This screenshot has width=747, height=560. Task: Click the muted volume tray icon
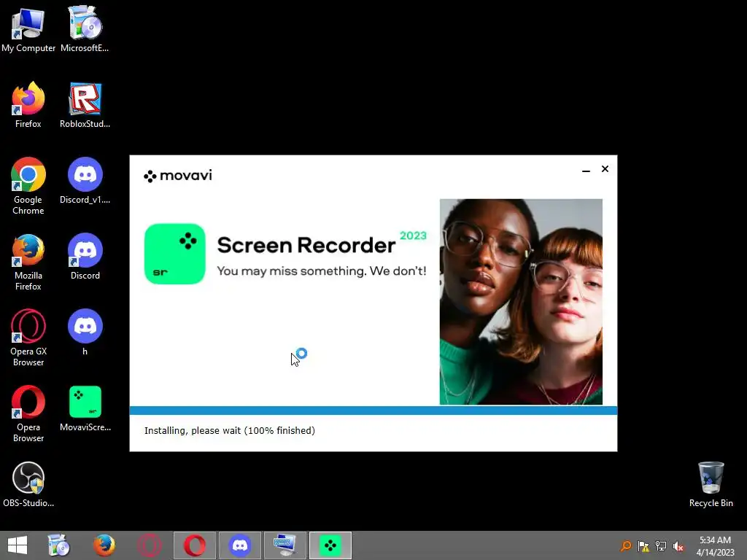coord(678,545)
